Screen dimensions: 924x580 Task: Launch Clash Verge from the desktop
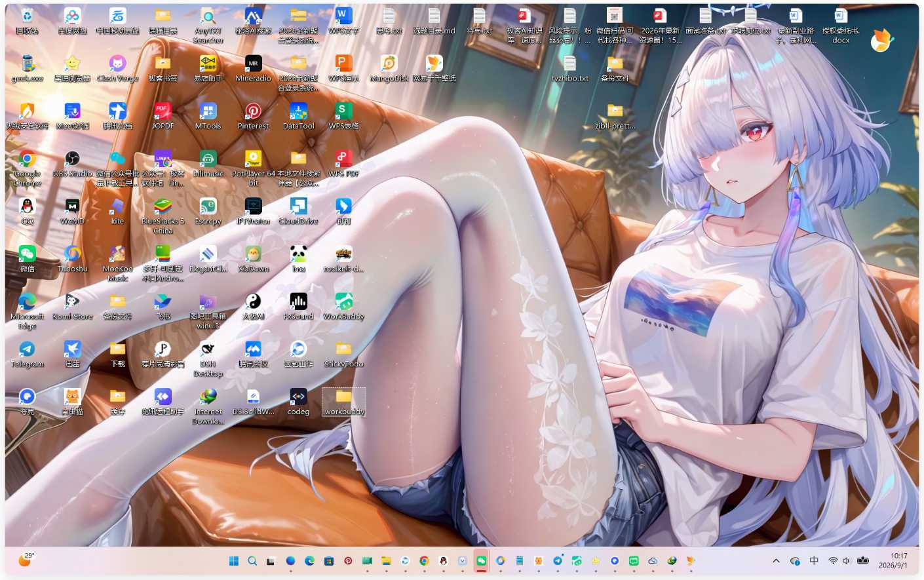click(x=117, y=69)
